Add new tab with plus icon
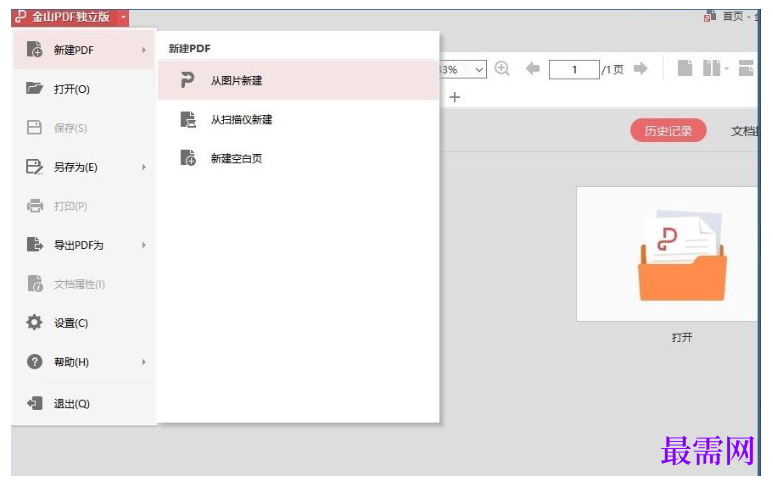 point(455,97)
